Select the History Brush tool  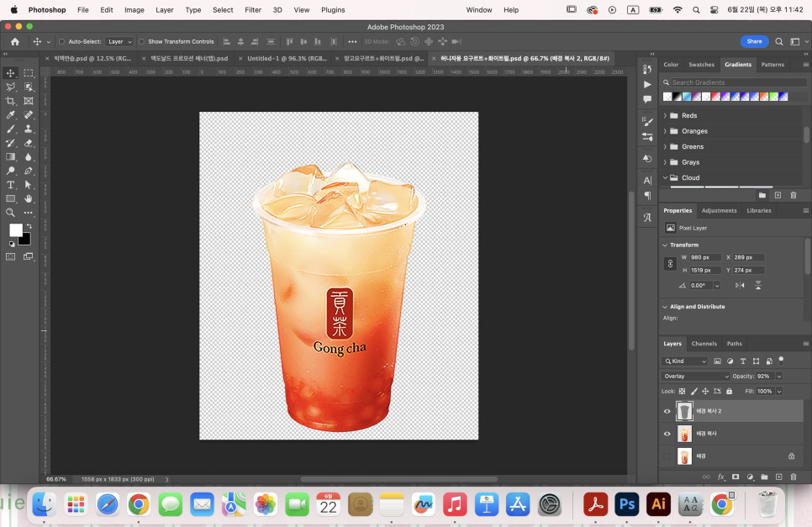click(10, 143)
